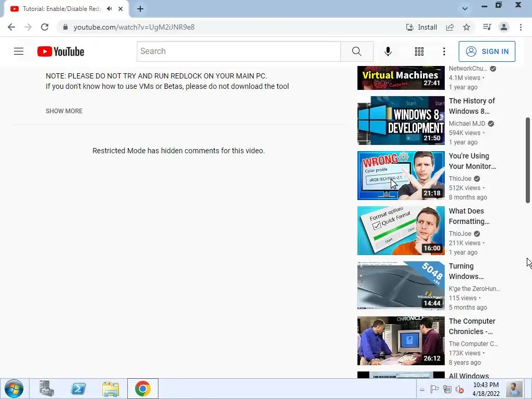
Task: Focus the YouTube Search field
Action: [238, 51]
